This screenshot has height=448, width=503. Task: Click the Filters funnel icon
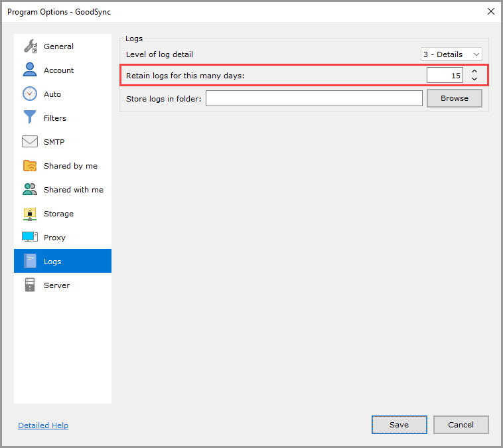click(30, 117)
